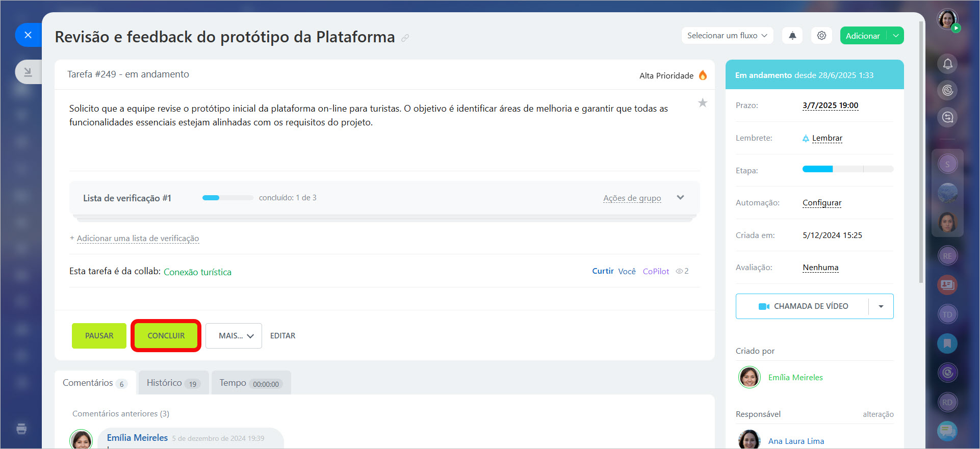Image resolution: width=980 pixels, height=449 pixels.
Task: Copy task link icon beside title
Action: coord(405,38)
